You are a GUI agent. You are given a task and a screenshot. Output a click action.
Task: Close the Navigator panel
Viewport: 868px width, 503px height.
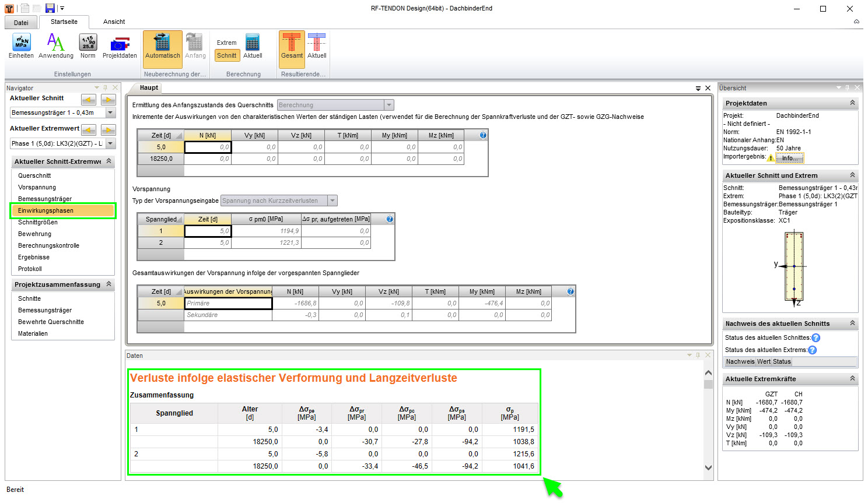coord(115,88)
